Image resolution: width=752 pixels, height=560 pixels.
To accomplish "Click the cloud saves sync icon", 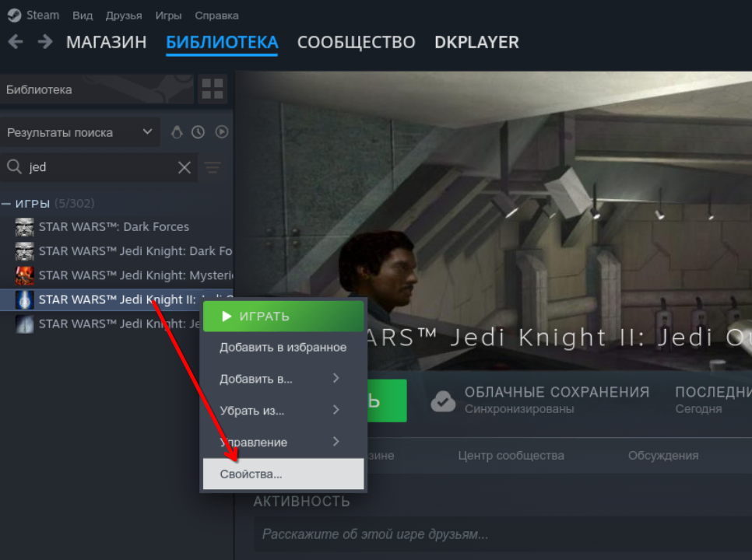I will pos(443,401).
